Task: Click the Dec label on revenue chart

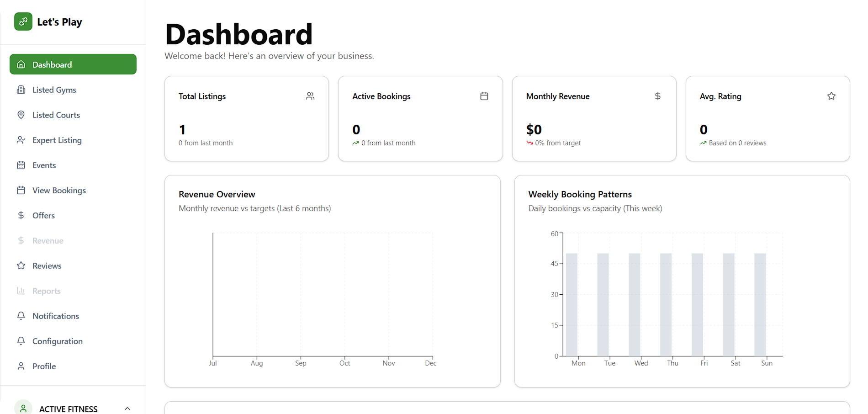Action: [431, 363]
